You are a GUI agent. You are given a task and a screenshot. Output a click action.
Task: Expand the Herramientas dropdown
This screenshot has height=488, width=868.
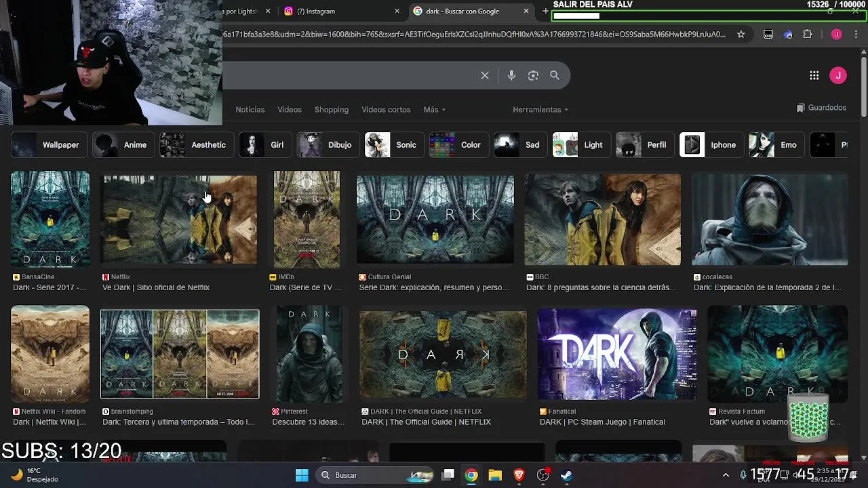(540, 110)
